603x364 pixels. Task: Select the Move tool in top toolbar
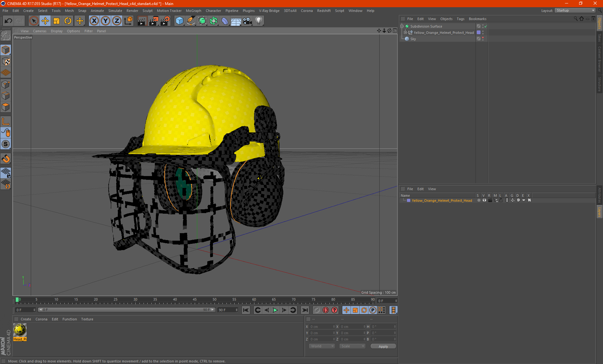[45, 21]
